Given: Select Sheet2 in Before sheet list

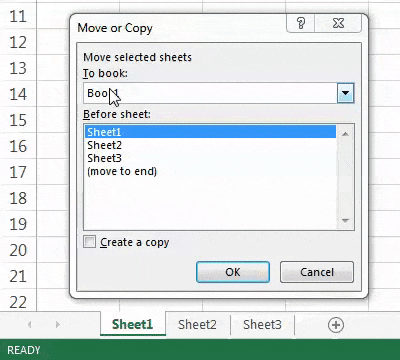Looking at the screenshot, I should point(210,145).
